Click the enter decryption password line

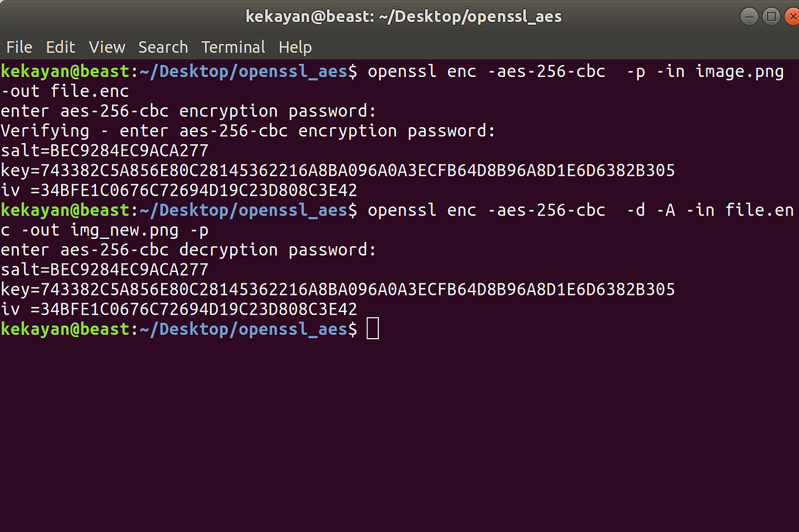(188, 249)
